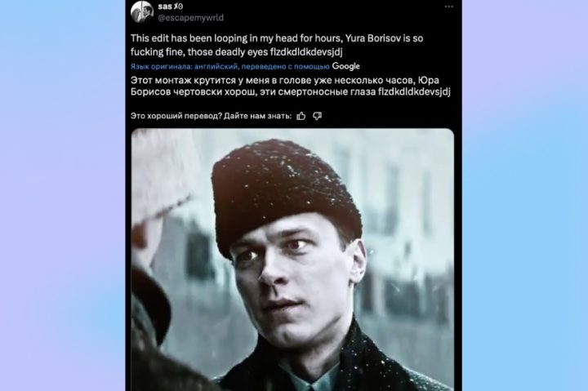
Task: Click the 'Это хороший перевод?' feedback prompt
Action: (176, 116)
